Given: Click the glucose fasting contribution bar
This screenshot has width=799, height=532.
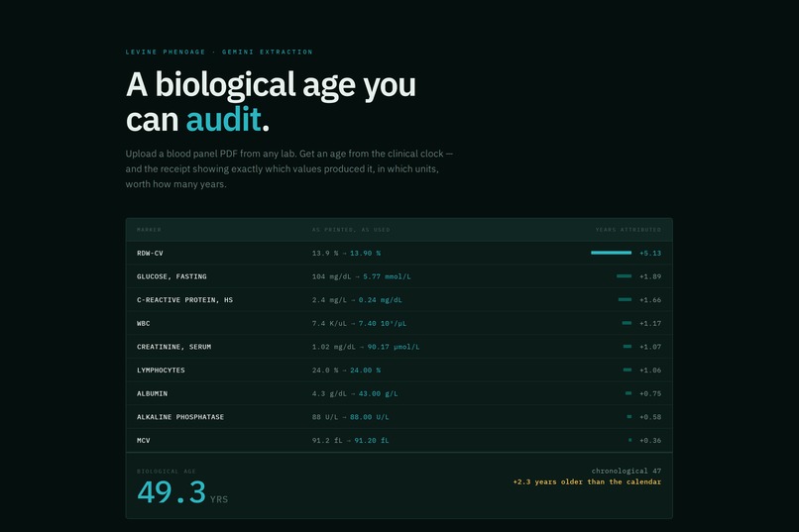Looking at the screenshot, I should pos(624,276).
